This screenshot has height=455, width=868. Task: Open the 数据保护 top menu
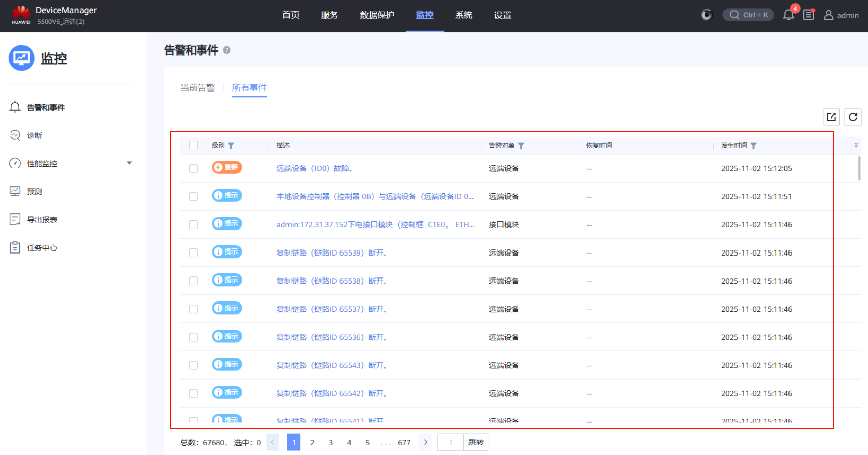[x=377, y=15]
